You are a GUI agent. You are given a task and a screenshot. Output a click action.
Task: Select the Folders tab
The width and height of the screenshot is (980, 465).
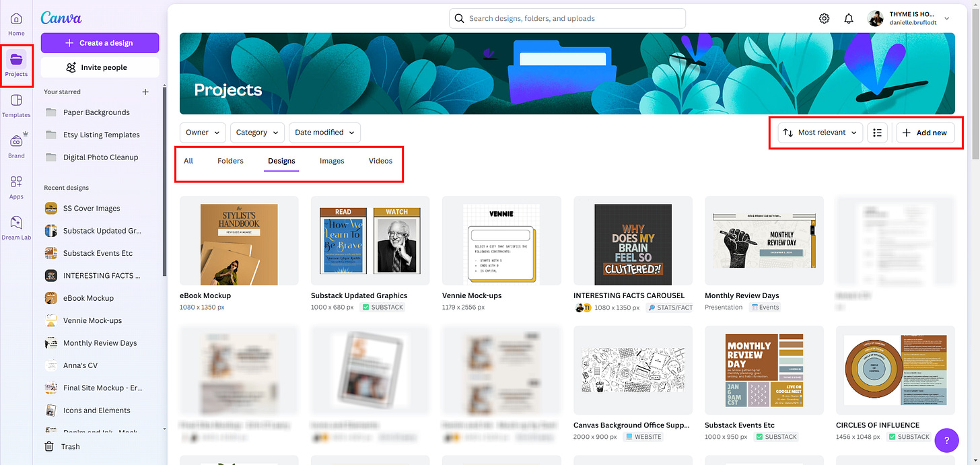pos(230,161)
